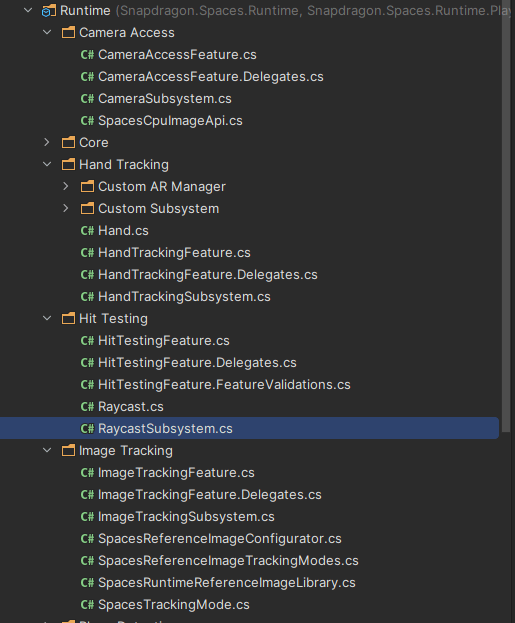Click C# icon of RaycastSubsystem.cs

coord(87,428)
